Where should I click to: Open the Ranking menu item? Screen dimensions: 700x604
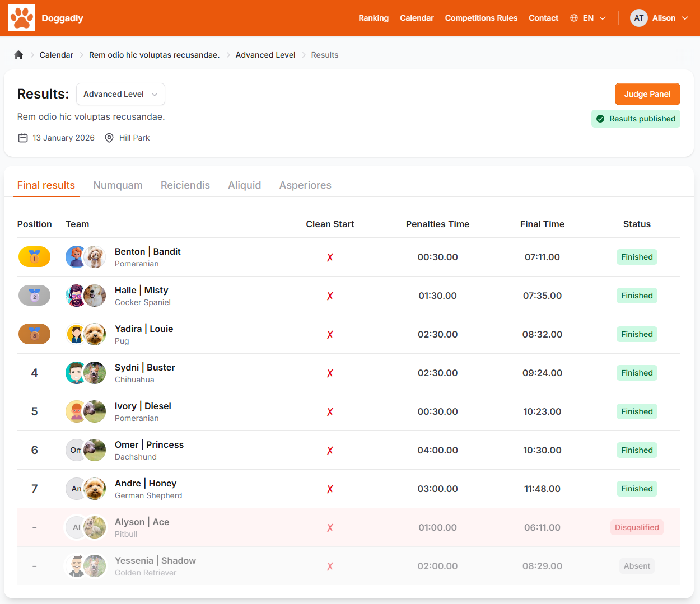tap(374, 18)
